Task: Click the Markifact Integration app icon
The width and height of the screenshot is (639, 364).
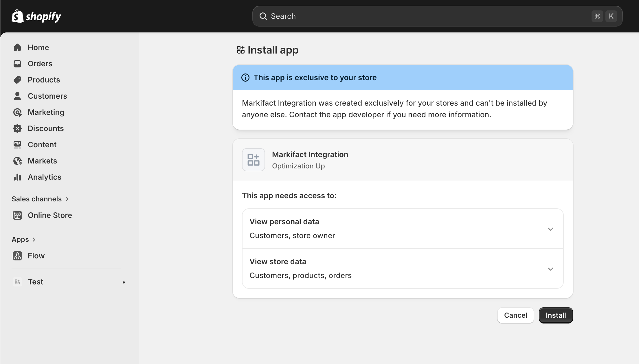Action: tap(253, 159)
